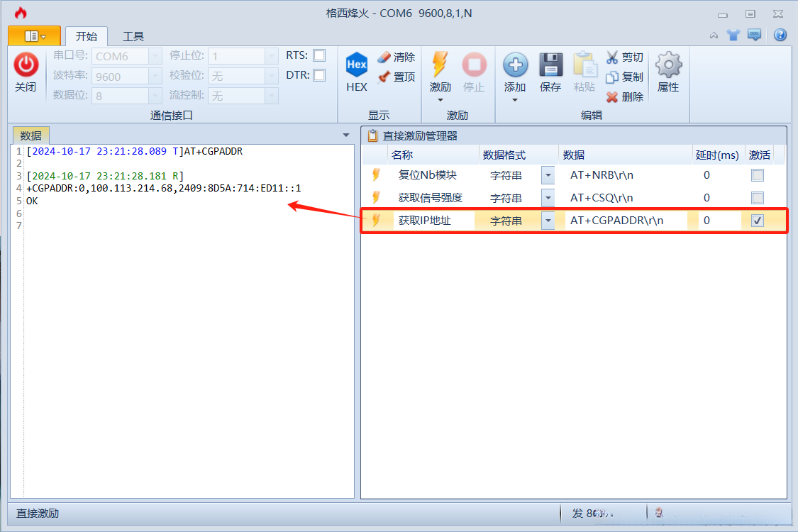
Task: Switch to the 开始 ribbon tab
Action: (86, 36)
